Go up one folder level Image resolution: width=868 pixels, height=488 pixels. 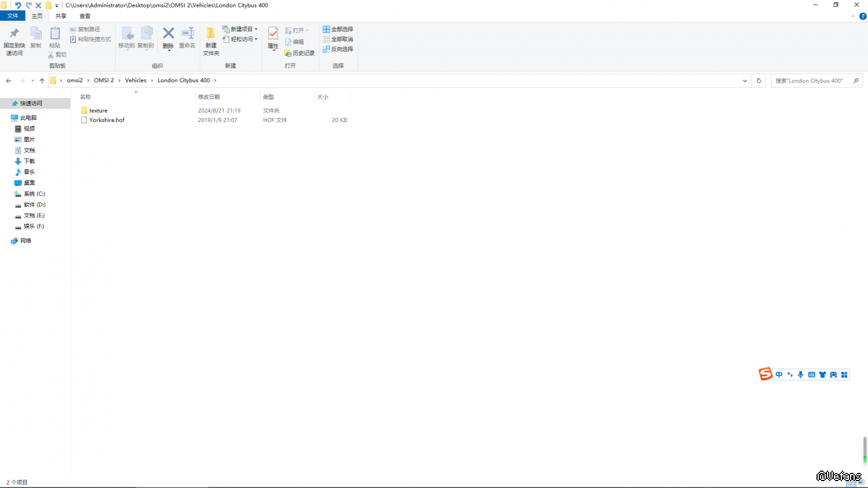click(42, 80)
